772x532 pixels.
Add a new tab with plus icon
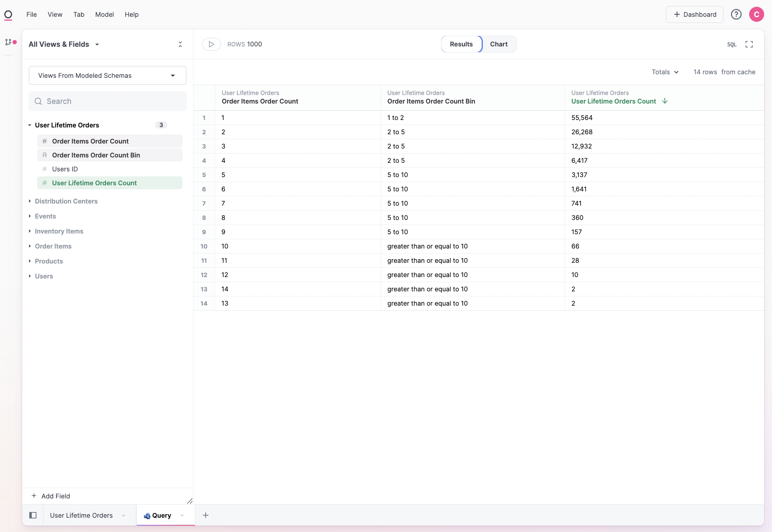206,515
